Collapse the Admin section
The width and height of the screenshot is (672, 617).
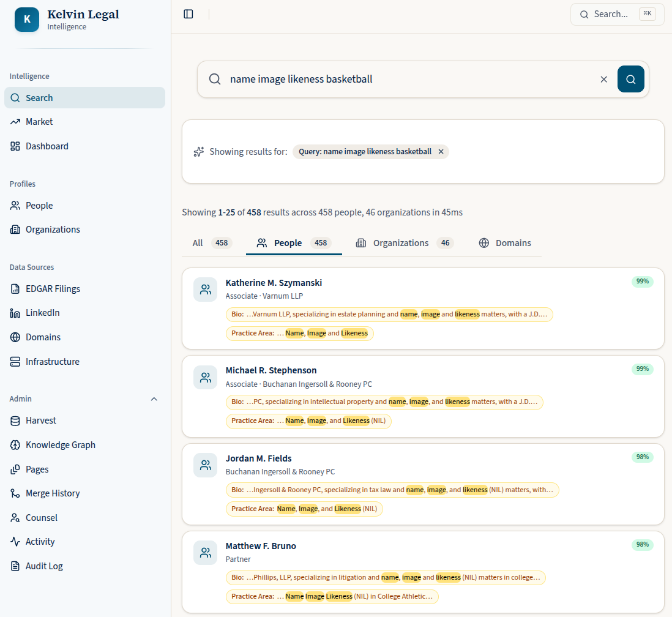pyautogui.click(x=154, y=398)
